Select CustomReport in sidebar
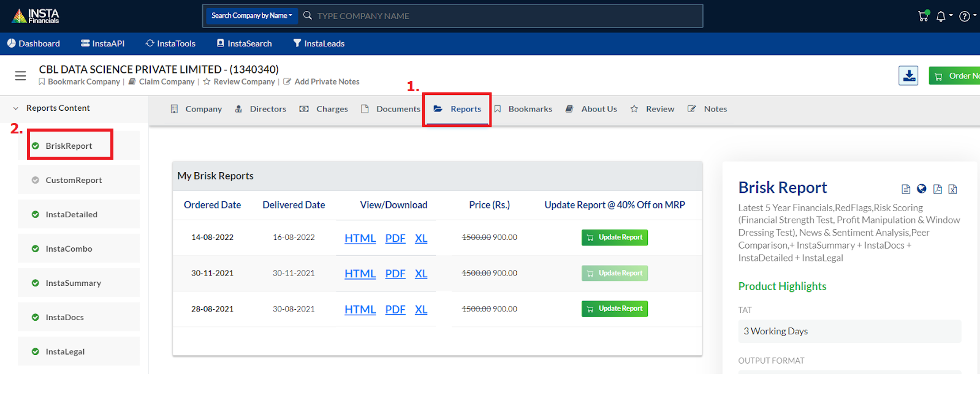This screenshot has height=393, width=980. (x=78, y=180)
